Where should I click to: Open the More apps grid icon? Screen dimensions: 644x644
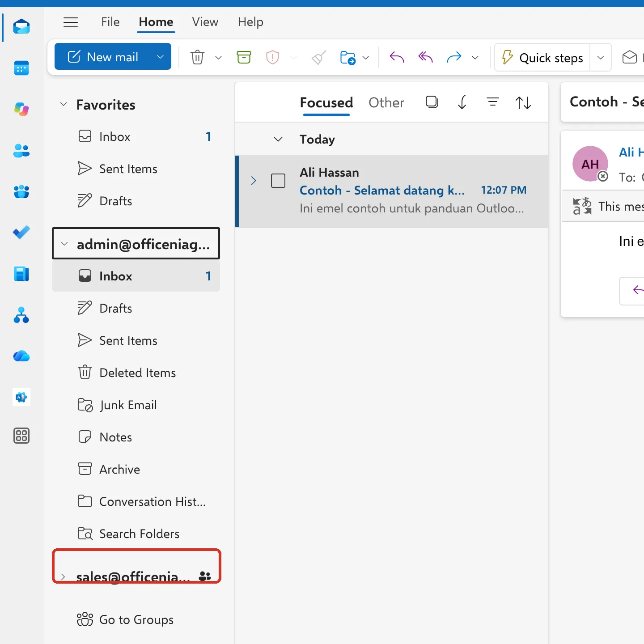tap(21, 436)
